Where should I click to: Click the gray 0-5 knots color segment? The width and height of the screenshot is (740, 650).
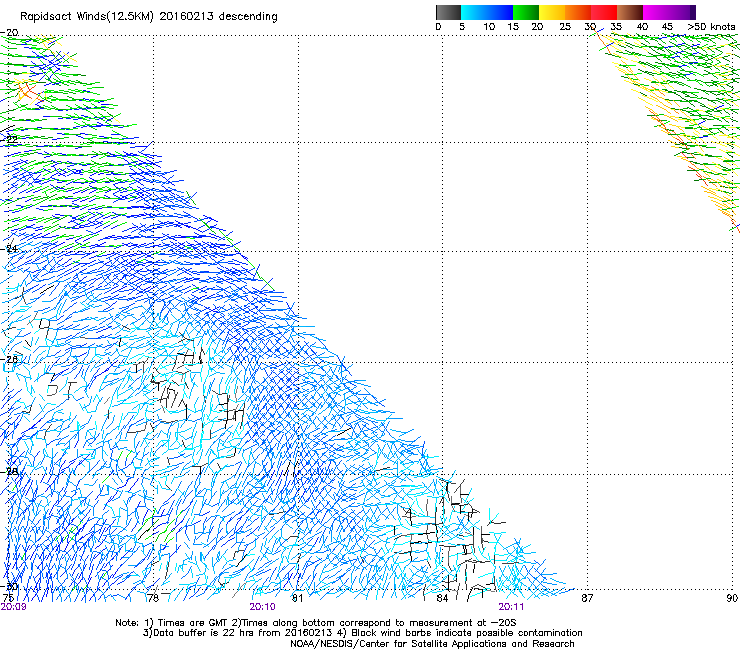click(x=448, y=12)
